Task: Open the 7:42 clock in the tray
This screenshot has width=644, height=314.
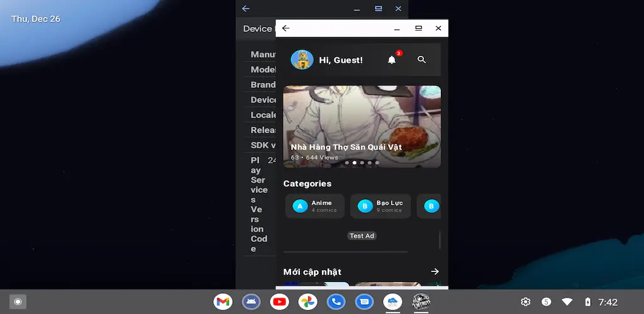Action: point(608,302)
